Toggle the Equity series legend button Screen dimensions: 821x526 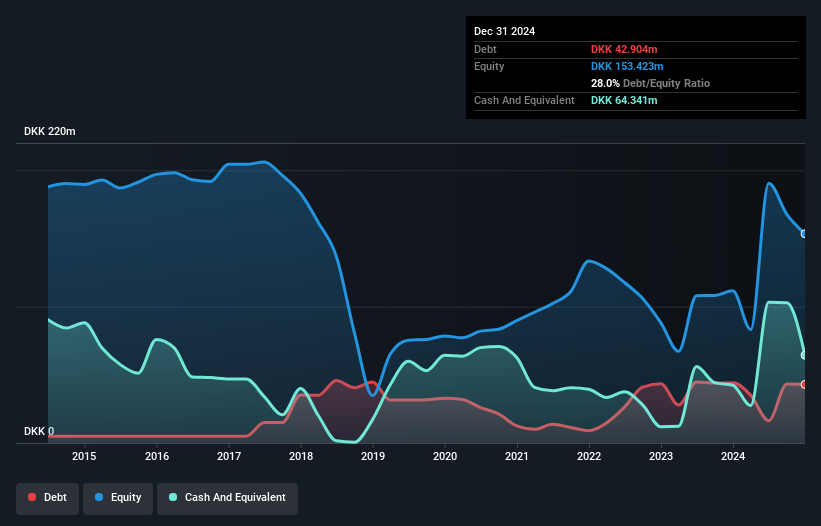coord(118,498)
